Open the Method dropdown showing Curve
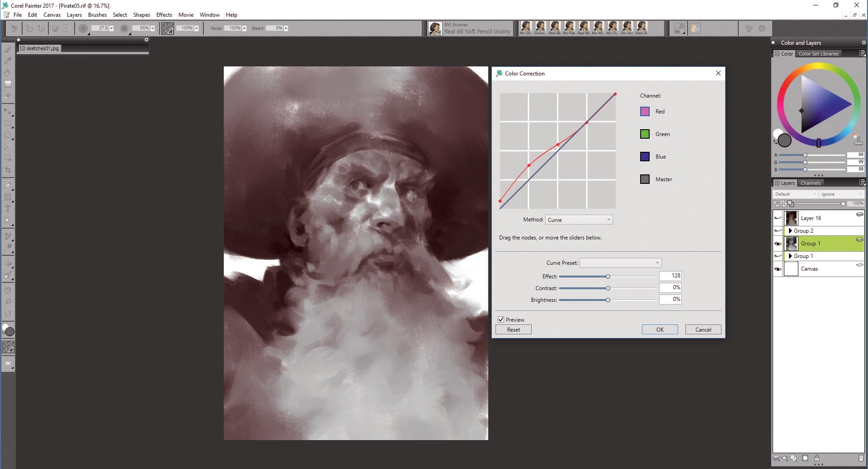The width and height of the screenshot is (868, 469). 579,220
